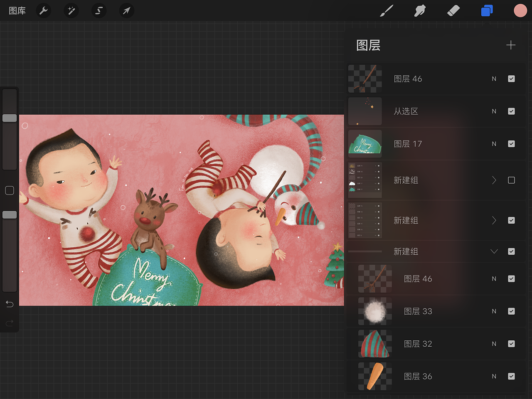Add a new layer with plus icon
The width and height of the screenshot is (532, 399).
[511, 45]
